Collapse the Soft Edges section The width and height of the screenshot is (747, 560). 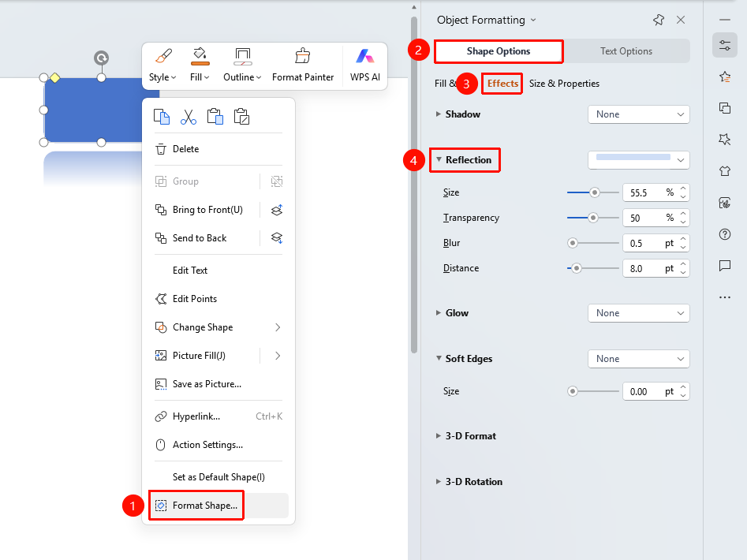click(439, 358)
